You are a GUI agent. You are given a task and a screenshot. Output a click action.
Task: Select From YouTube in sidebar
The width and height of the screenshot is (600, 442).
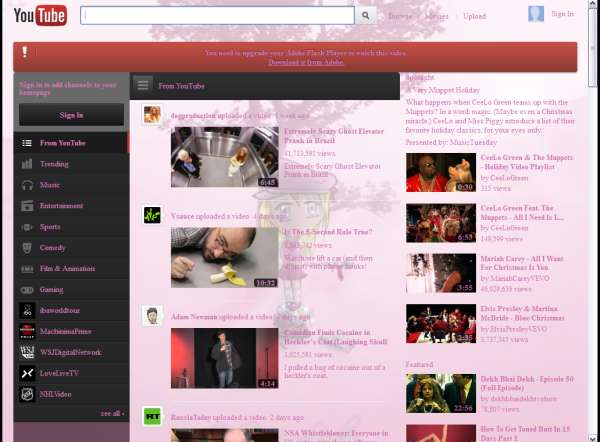pos(71,143)
